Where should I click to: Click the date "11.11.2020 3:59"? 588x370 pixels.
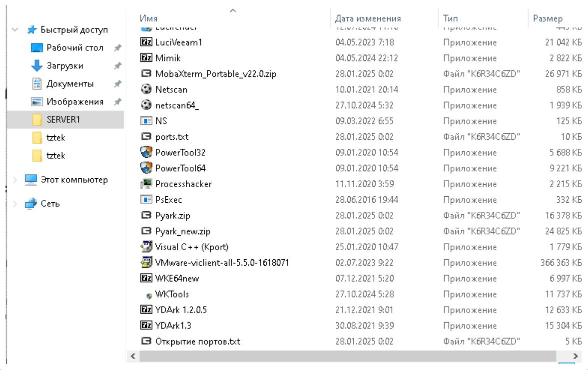pos(365,184)
